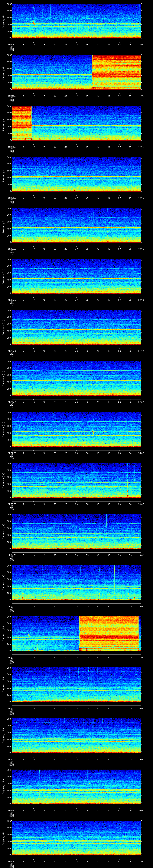Select the spectrogram panel starting at 21:18:00
The height and width of the screenshot is (868, 153).
pos(76,225)
